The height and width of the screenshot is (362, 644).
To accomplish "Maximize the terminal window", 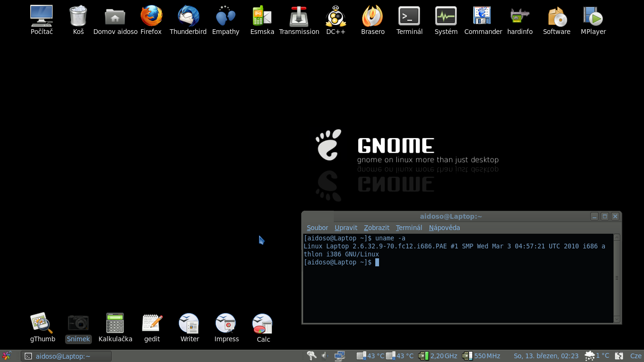I will click(605, 216).
